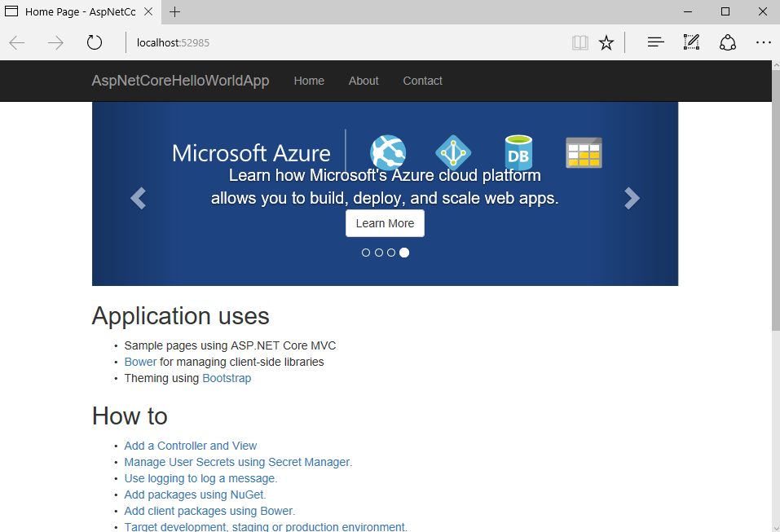The height and width of the screenshot is (532, 780).
Task: Add page to favorites star icon
Action: pos(606,42)
